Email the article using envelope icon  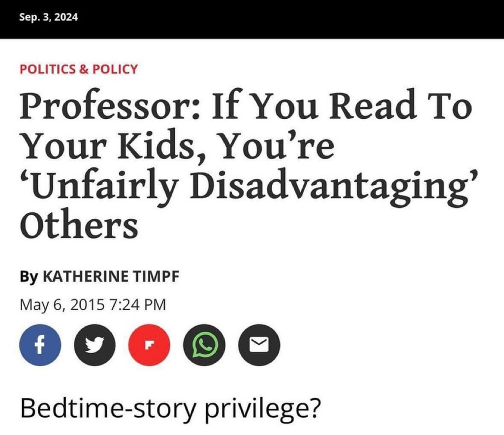click(259, 346)
